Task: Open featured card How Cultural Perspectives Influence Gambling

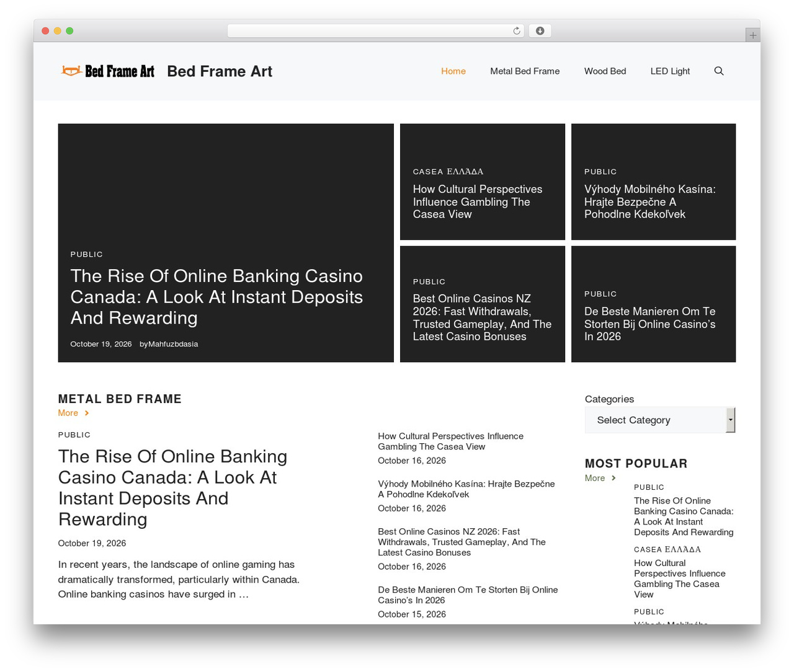Action: (478, 201)
